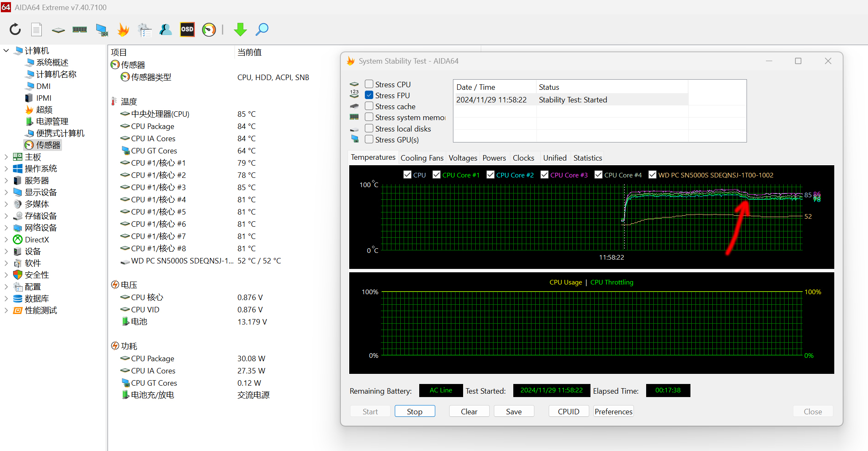Viewport: 868px width, 451px height.
Task: Uncheck the Stress FPU checkbox
Action: coord(369,95)
